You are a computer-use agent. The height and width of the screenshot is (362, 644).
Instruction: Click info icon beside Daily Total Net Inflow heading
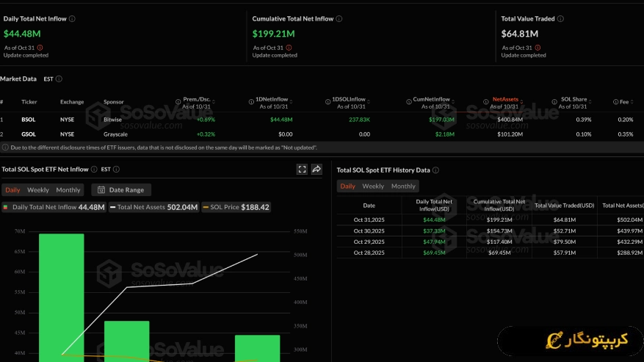pos(71,18)
